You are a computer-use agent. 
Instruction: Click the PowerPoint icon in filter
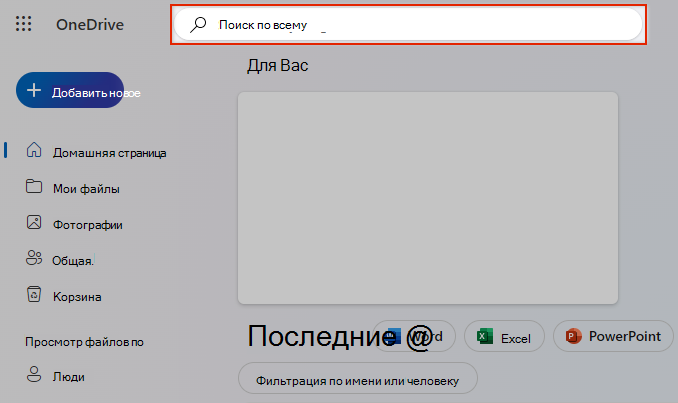[573, 336]
